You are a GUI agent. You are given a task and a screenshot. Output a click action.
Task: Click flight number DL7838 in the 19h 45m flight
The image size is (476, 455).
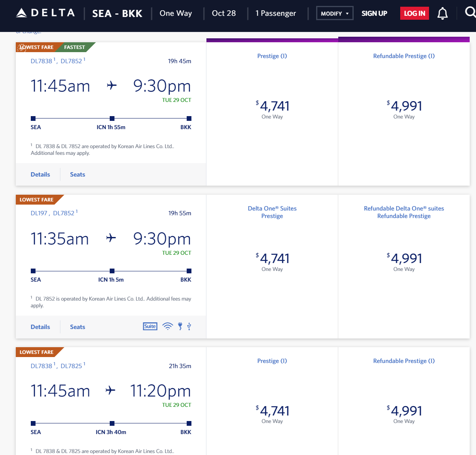[x=41, y=61]
